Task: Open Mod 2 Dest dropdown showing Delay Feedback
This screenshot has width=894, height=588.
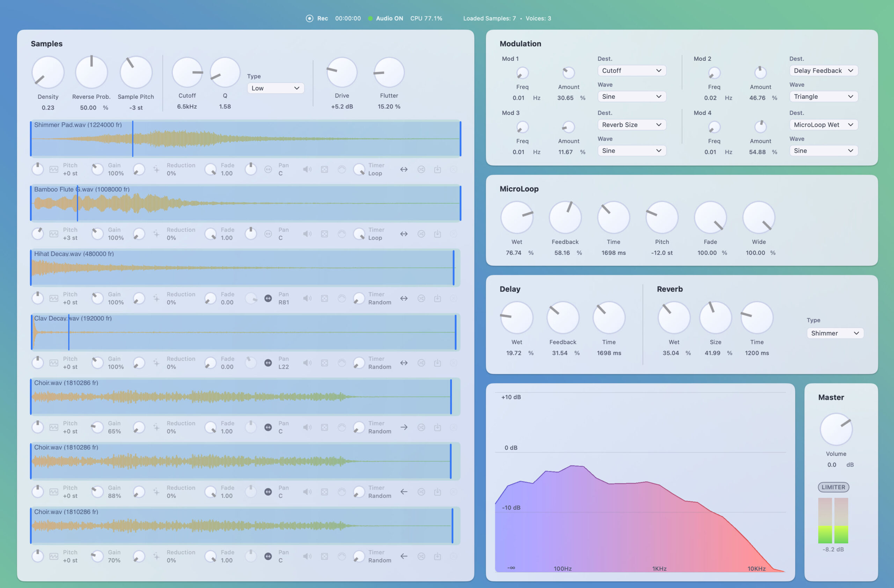Action: point(824,71)
